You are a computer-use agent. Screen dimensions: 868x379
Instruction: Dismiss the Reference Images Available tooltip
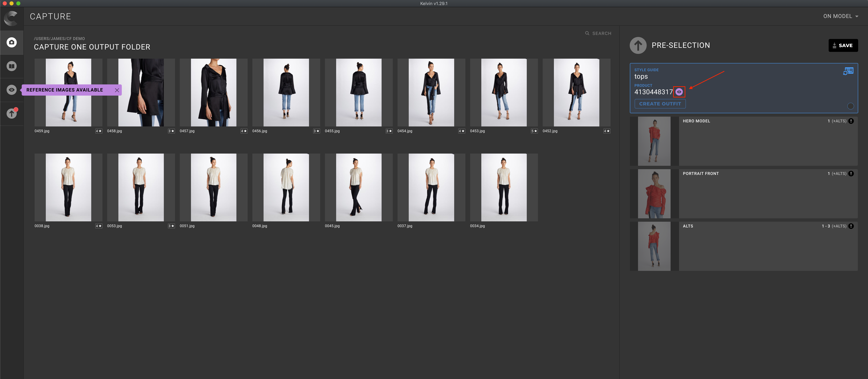[117, 90]
